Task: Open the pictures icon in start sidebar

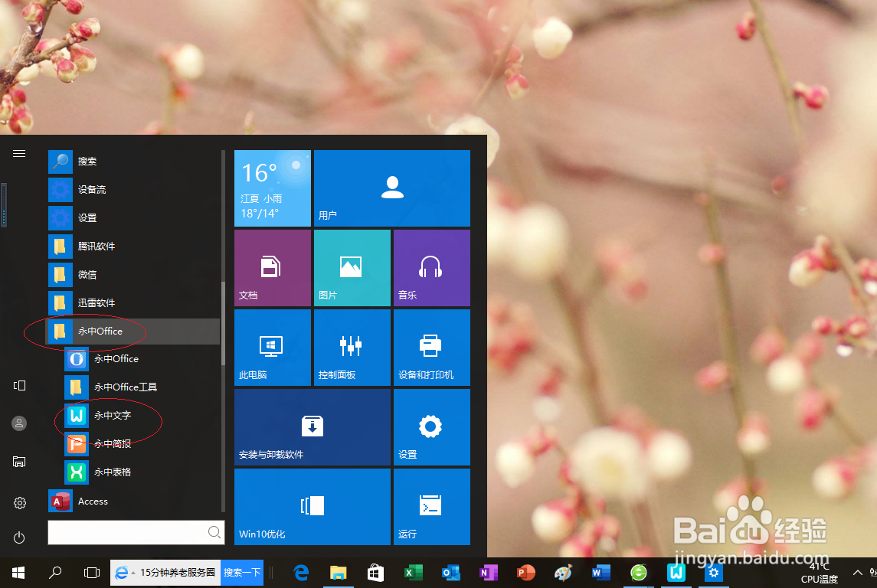Action: 19,462
